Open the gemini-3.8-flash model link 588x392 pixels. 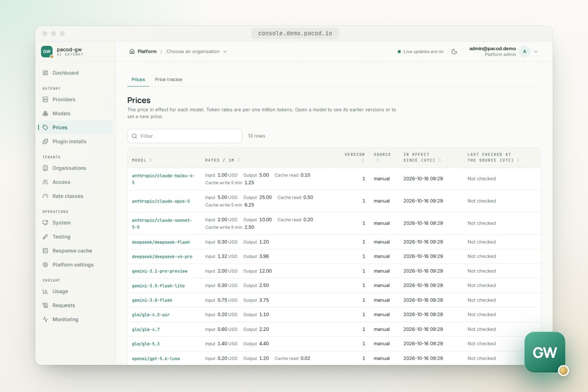(152, 300)
